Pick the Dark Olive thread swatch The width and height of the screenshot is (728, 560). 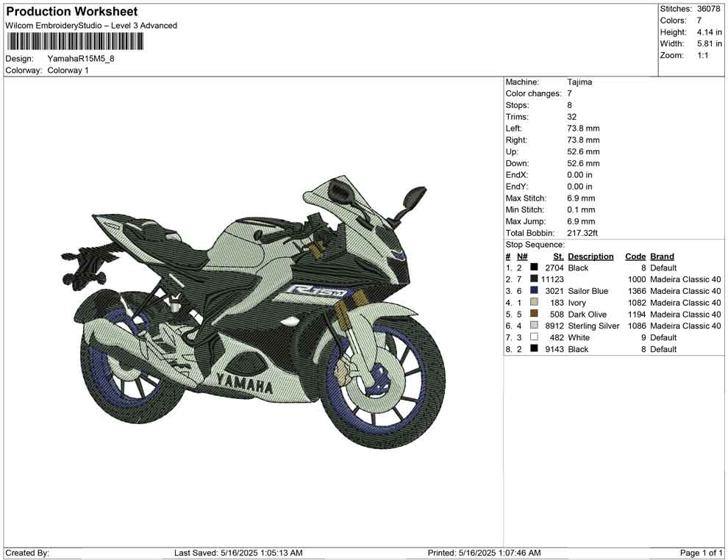point(535,315)
